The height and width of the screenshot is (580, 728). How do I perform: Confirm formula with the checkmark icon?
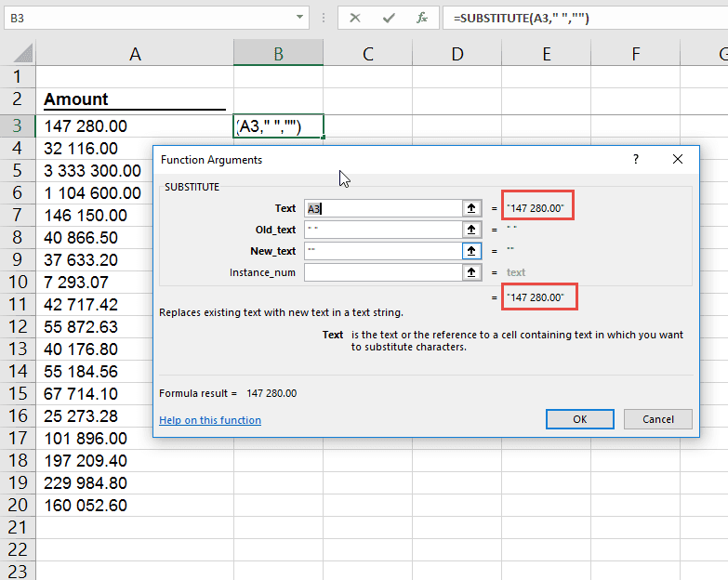click(389, 18)
